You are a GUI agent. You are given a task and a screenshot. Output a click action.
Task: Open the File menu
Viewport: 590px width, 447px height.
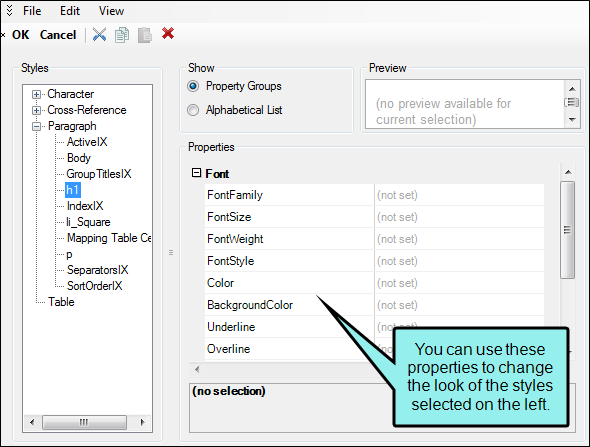pos(32,11)
